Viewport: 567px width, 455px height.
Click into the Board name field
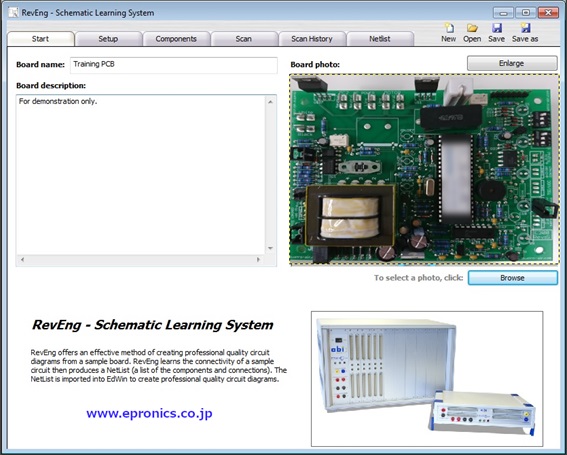[x=174, y=65]
